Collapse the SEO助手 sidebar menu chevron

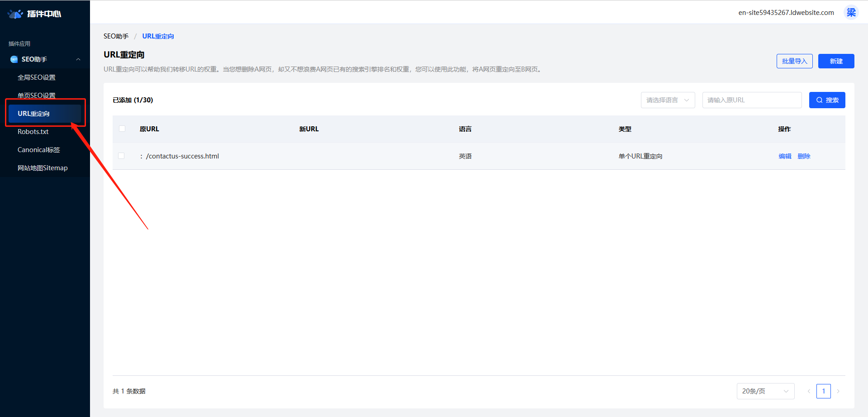coord(78,59)
